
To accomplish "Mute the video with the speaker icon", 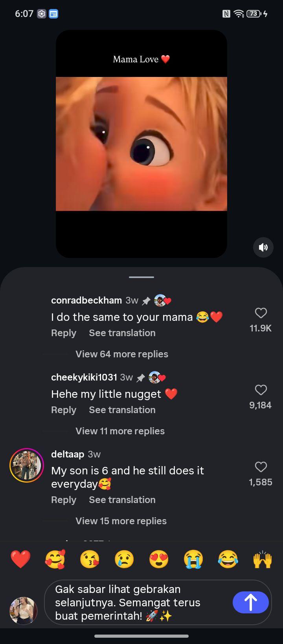I will point(263,247).
